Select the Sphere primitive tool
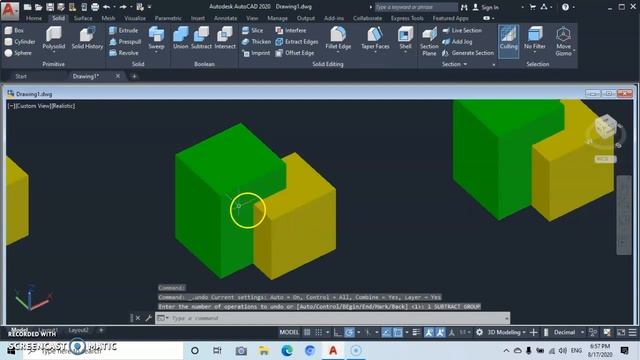This screenshot has height=360, width=640. 18,53
